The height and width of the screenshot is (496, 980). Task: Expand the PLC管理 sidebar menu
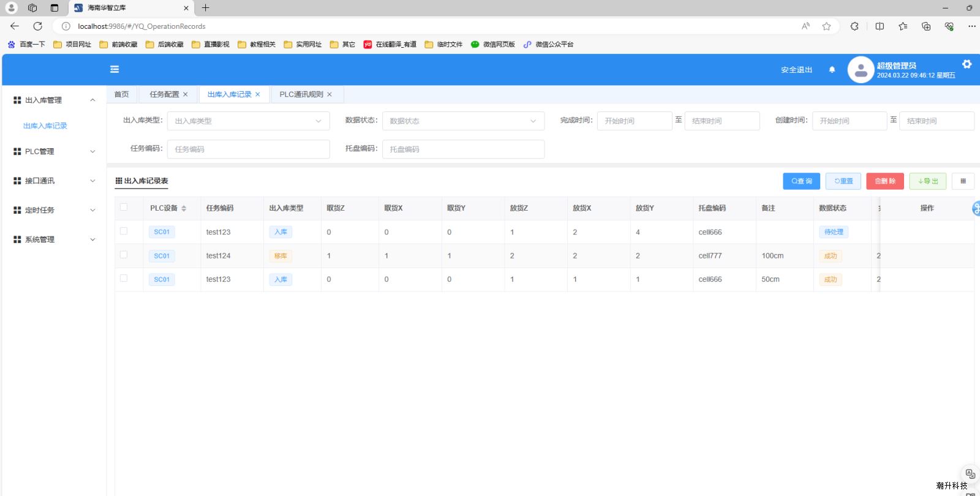[54, 151]
